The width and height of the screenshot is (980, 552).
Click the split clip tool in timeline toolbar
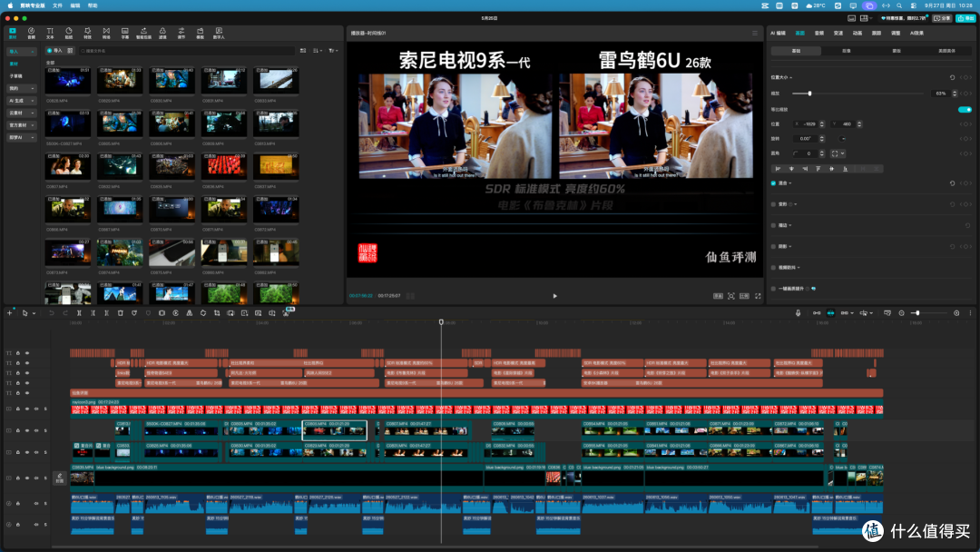coord(79,313)
